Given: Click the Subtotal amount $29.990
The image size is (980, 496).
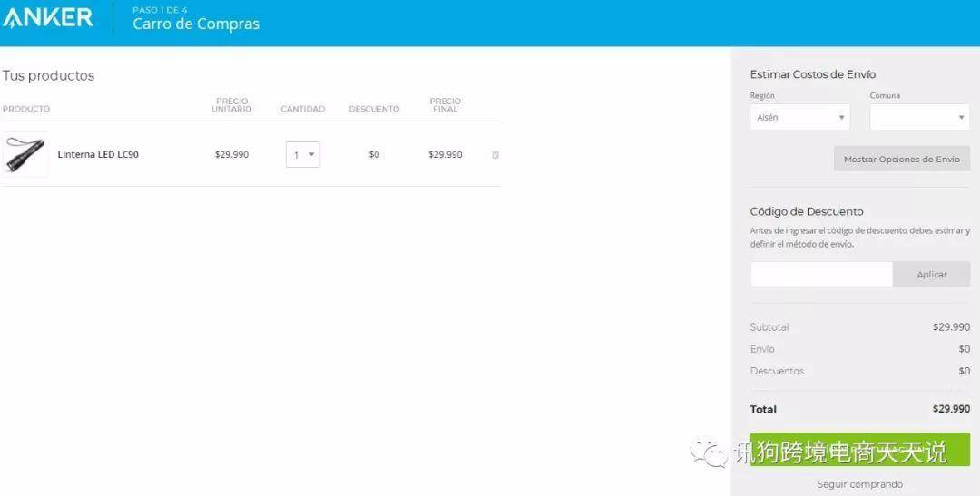Looking at the screenshot, I should pos(951,327).
